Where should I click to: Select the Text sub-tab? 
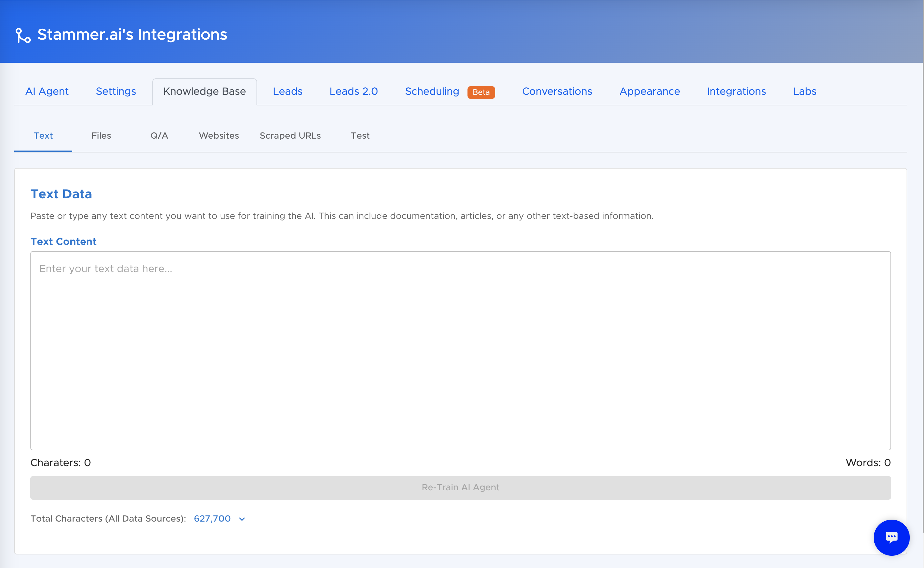[x=43, y=136]
